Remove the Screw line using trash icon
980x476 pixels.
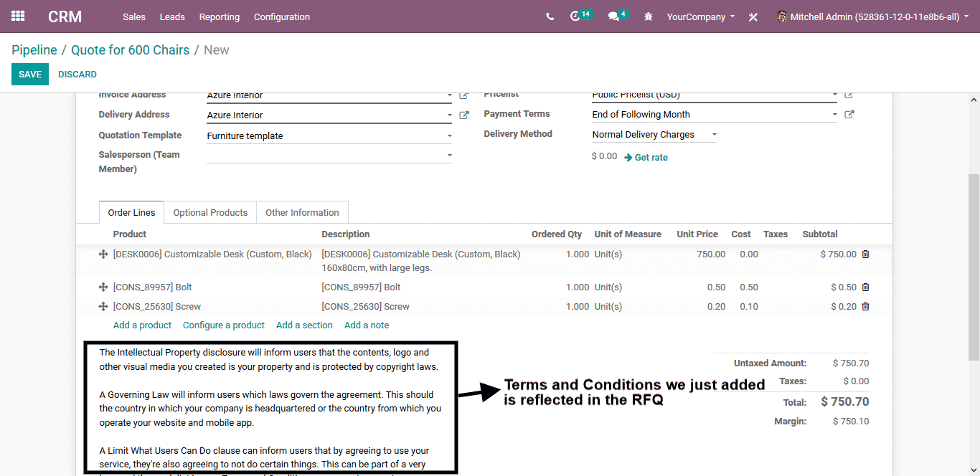pos(865,306)
